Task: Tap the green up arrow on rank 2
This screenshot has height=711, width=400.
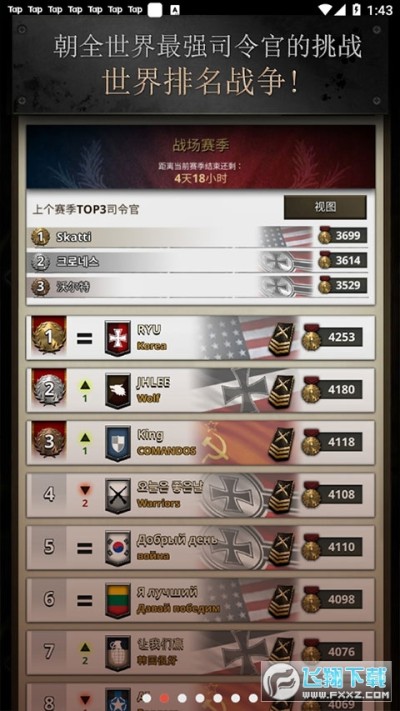Action: point(85,385)
